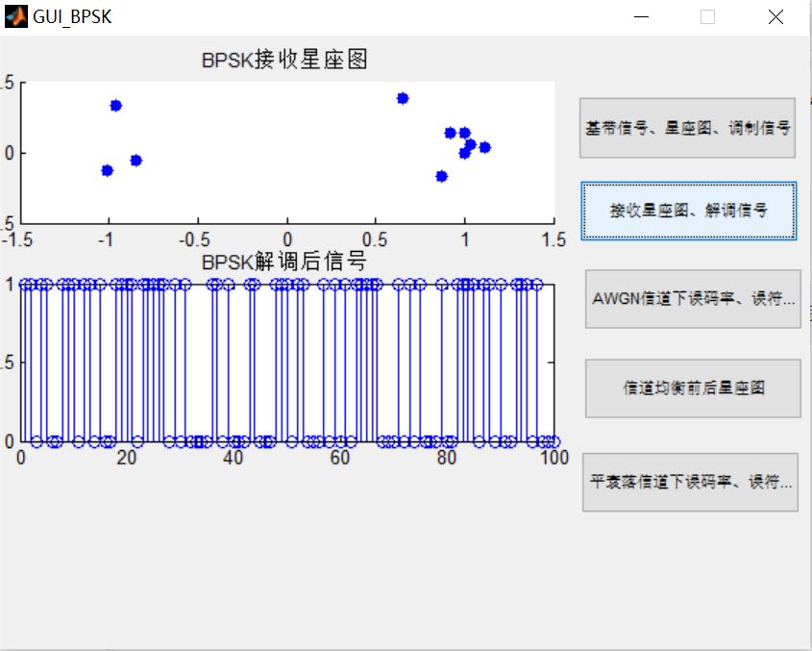The height and width of the screenshot is (651, 812).
Task: Click x-axis label 40 on stem plot
Action: pos(234,458)
